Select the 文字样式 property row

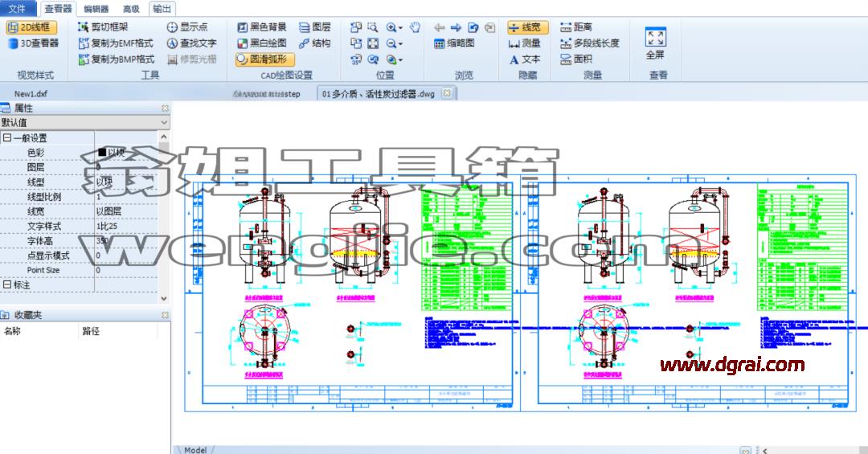(x=79, y=226)
